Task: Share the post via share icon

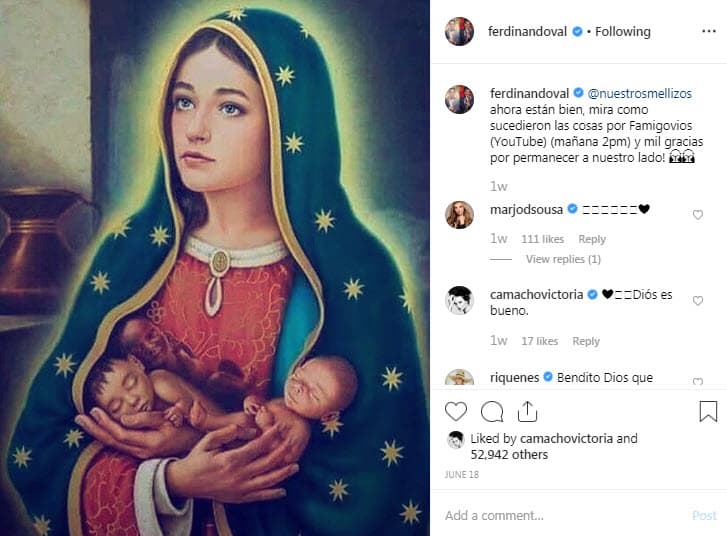Action: pos(527,411)
